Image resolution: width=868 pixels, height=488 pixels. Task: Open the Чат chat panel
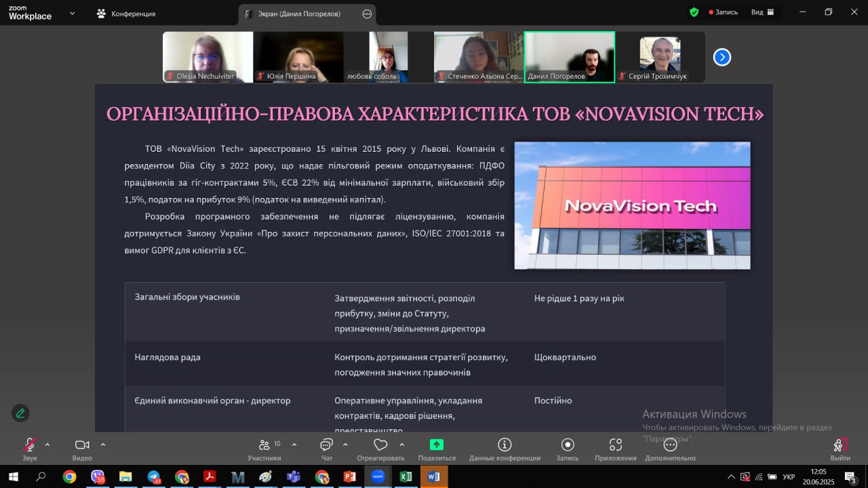tap(326, 449)
